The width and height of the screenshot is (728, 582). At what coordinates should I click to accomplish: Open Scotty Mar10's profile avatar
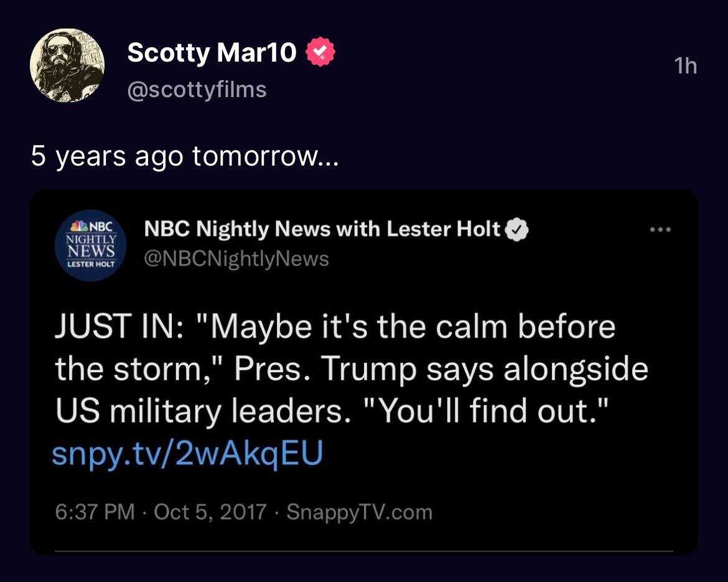[67, 65]
